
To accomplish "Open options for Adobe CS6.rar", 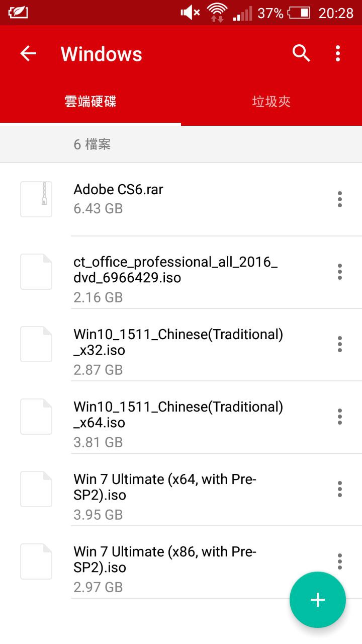I will 340,199.
